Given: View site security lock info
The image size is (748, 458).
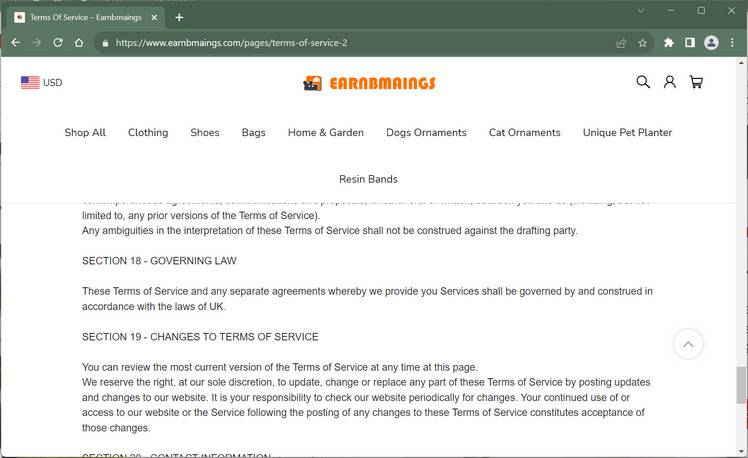Looking at the screenshot, I should [105, 43].
